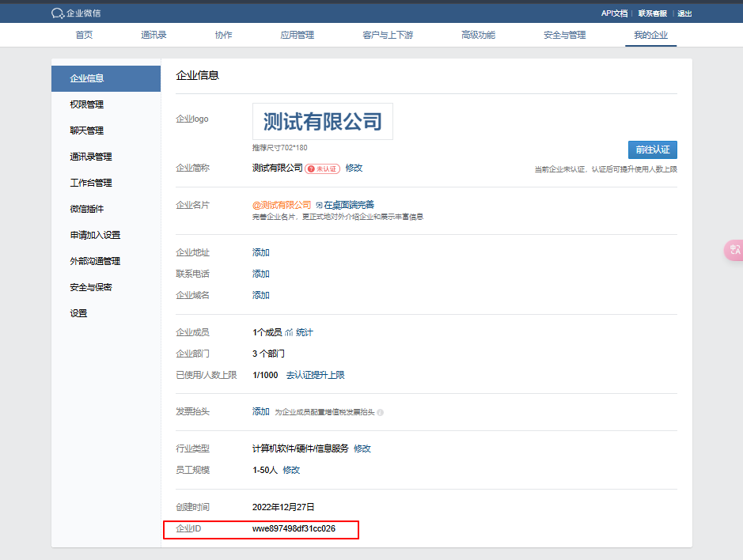This screenshot has width=743, height=560.
Task: Click the statistics chart icon beside 统计
Action: point(290,332)
